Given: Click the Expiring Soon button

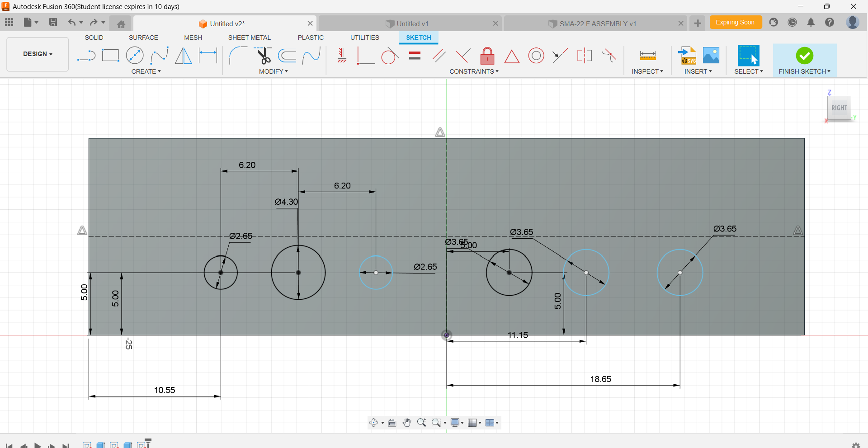Looking at the screenshot, I should click(x=735, y=22).
